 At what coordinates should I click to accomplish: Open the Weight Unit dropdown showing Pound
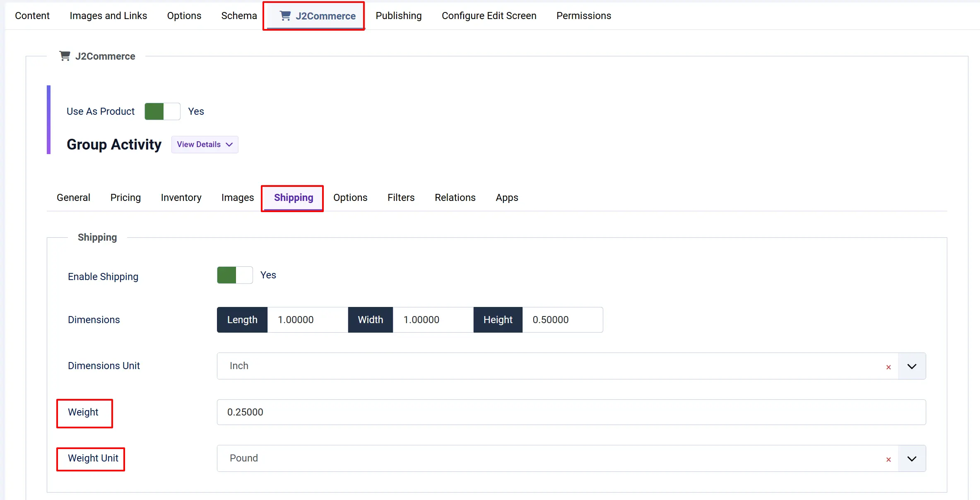click(x=571, y=459)
